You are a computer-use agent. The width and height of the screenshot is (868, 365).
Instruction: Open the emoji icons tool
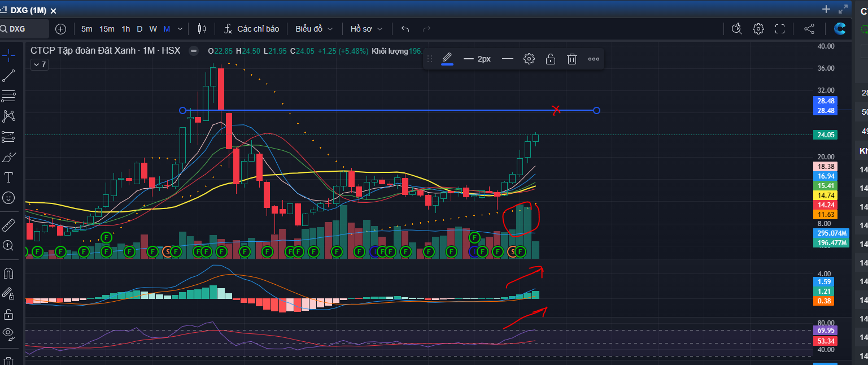8,198
